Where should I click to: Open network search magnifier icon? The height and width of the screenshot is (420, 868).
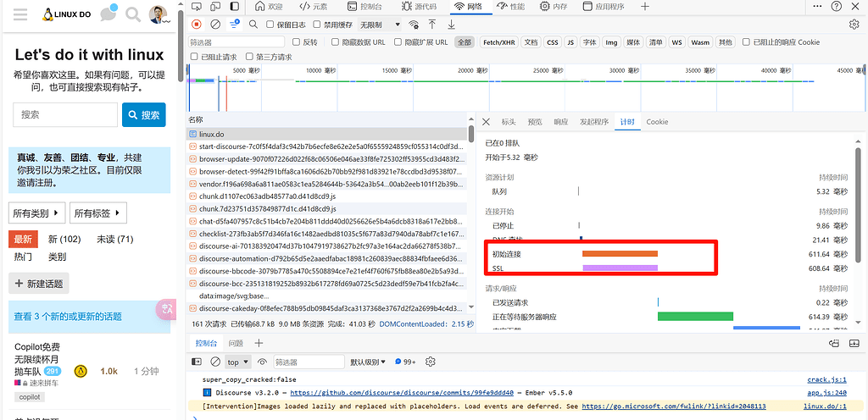[253, 25]
